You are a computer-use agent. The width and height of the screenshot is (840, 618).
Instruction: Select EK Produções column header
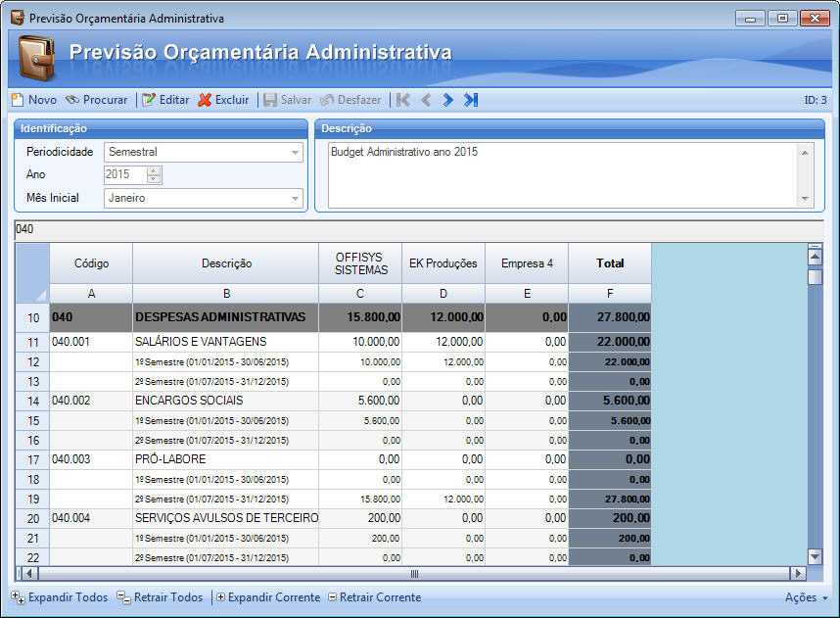(443, 263)
